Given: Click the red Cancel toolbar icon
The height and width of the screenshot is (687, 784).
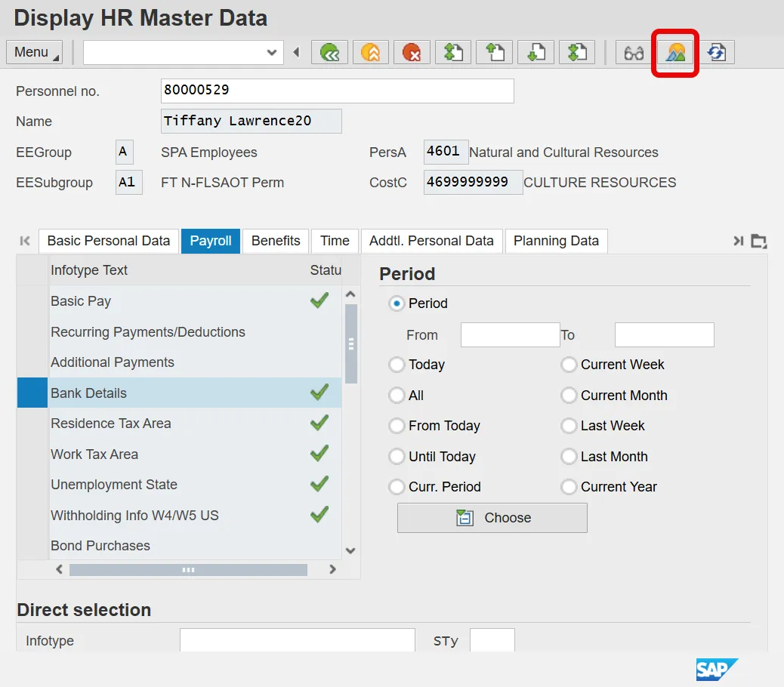Looking at the screenshot, I should point(412,52).
